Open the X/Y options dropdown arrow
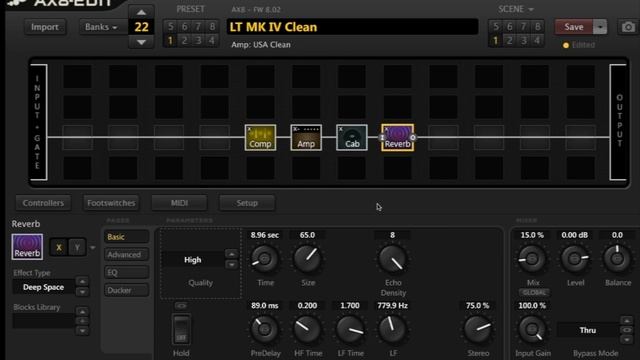640x360 pixels. point(93,247)
